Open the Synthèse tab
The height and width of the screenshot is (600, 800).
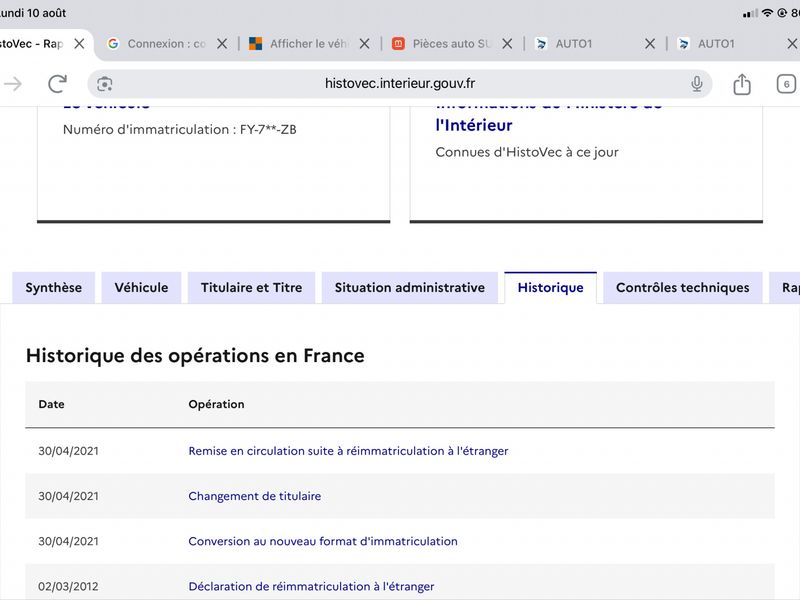(54, 288)
